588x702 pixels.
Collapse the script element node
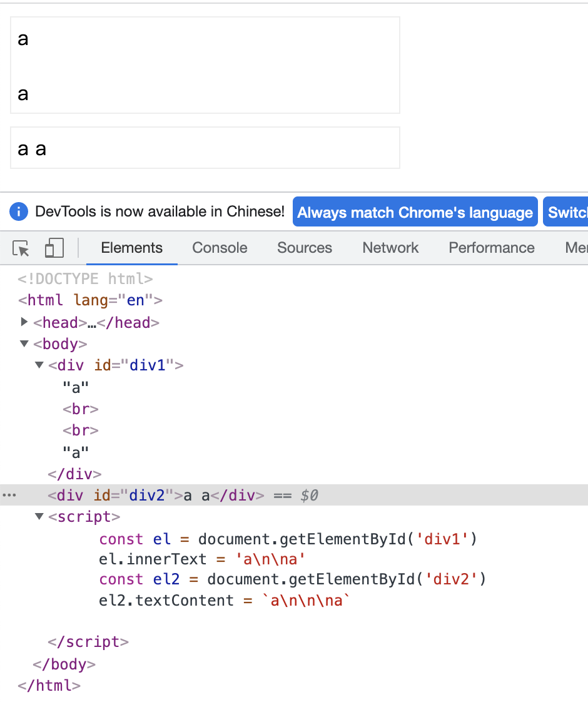coord(39,516)
